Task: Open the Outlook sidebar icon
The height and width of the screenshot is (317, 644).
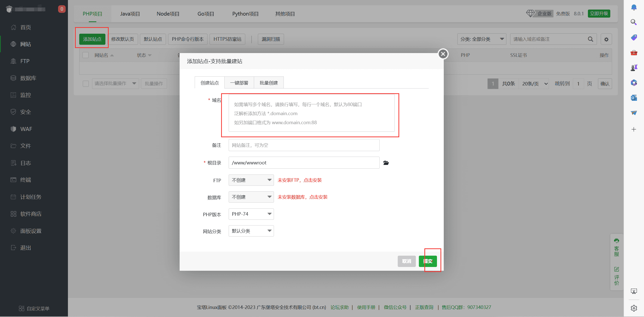Action: (634, 98)
